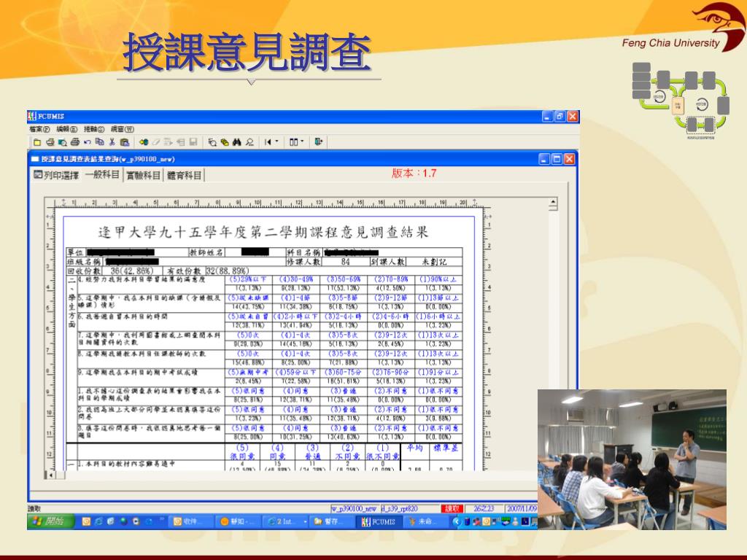Click the 有效份數 value '32(88.89%)'
The height and width of the screenshot is (560, 747).
pos(228,271)
